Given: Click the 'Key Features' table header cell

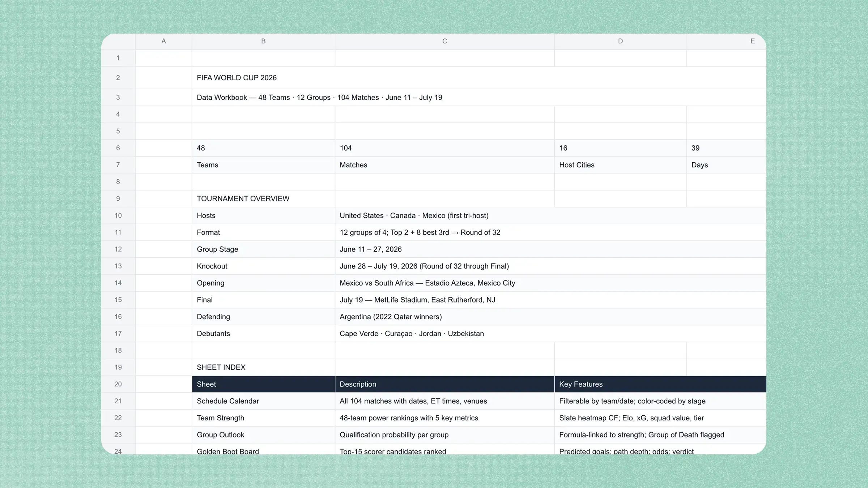Looking at the screenshot, I should point(660,384).
